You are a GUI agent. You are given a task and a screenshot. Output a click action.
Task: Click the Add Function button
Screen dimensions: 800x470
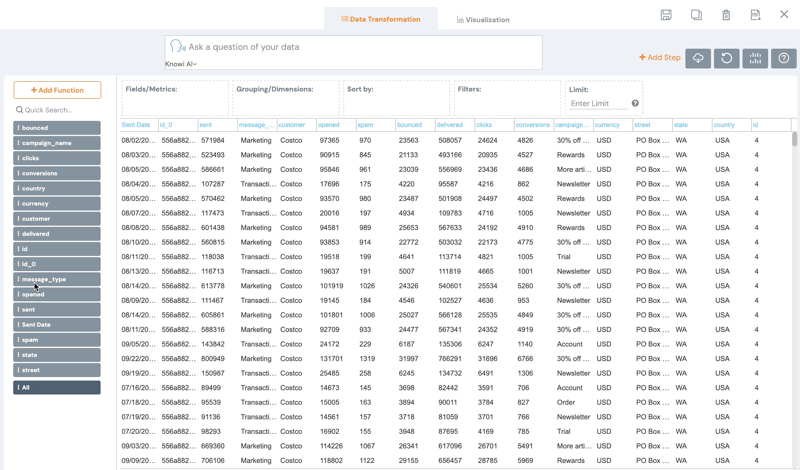pyautogui.click(x=57, y=90)
